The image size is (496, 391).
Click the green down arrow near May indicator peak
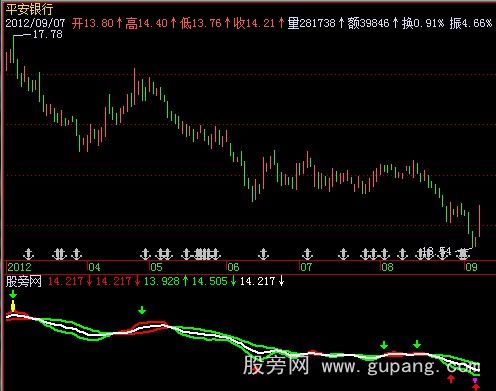pyautogui.click(x=142, y=310)
